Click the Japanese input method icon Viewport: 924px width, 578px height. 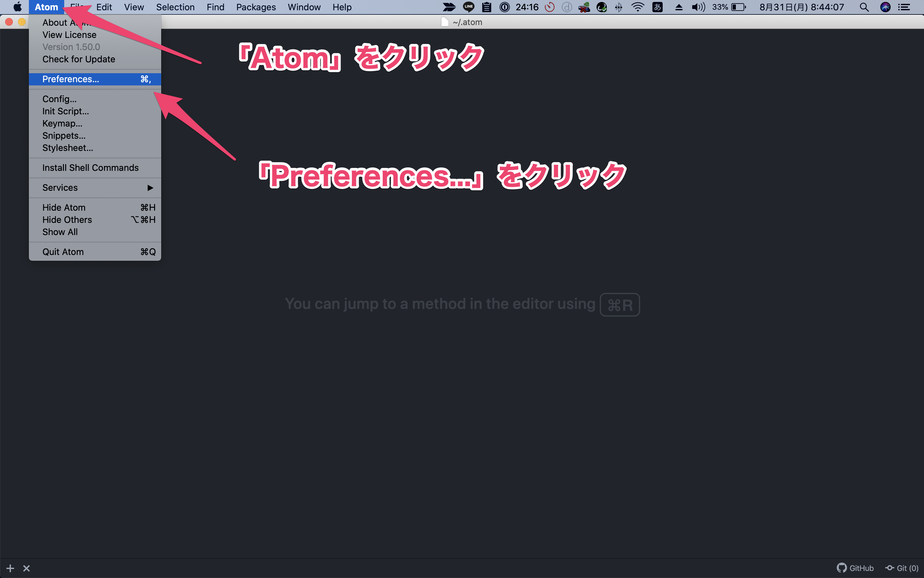657,7
